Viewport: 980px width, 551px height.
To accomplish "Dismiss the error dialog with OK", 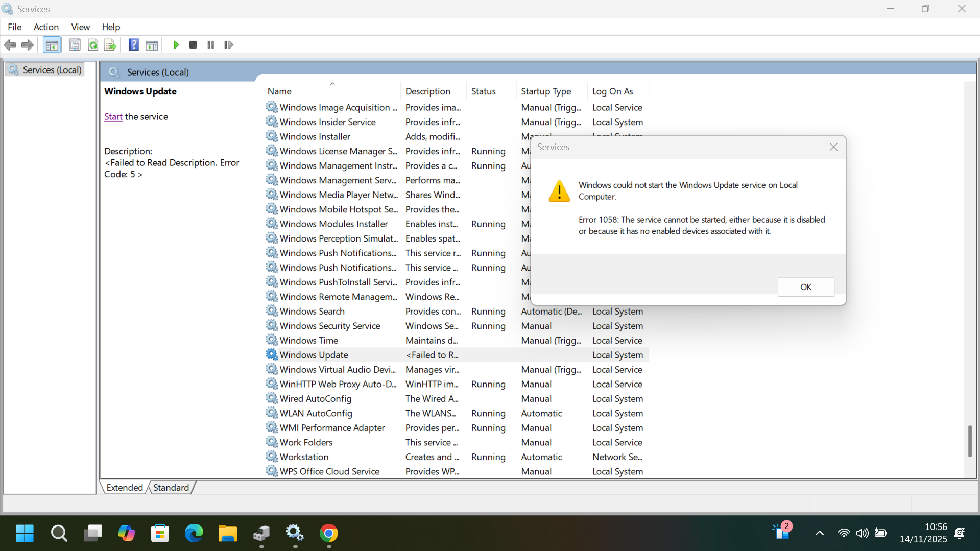I will click(x=805, y=286).
